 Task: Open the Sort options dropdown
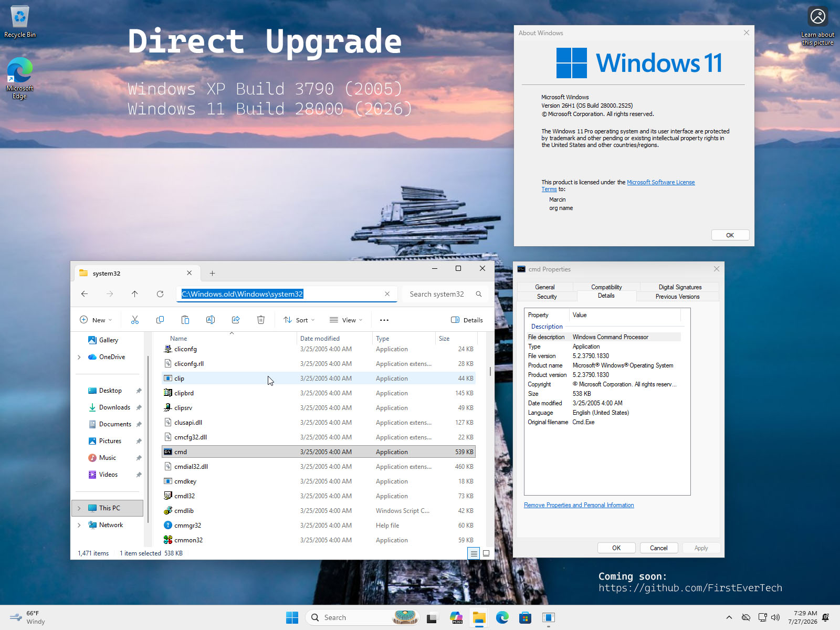pyautogui.click(x=299, y=320)
